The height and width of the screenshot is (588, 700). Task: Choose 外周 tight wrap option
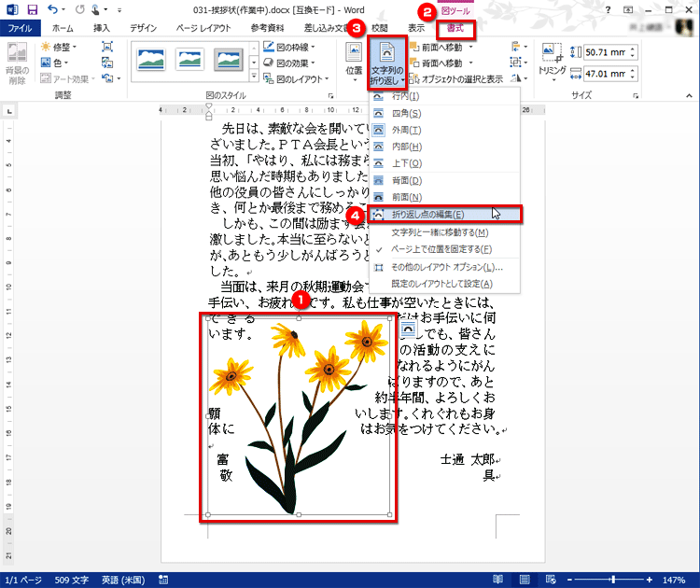pyautogui.click(x=444, y=130)
